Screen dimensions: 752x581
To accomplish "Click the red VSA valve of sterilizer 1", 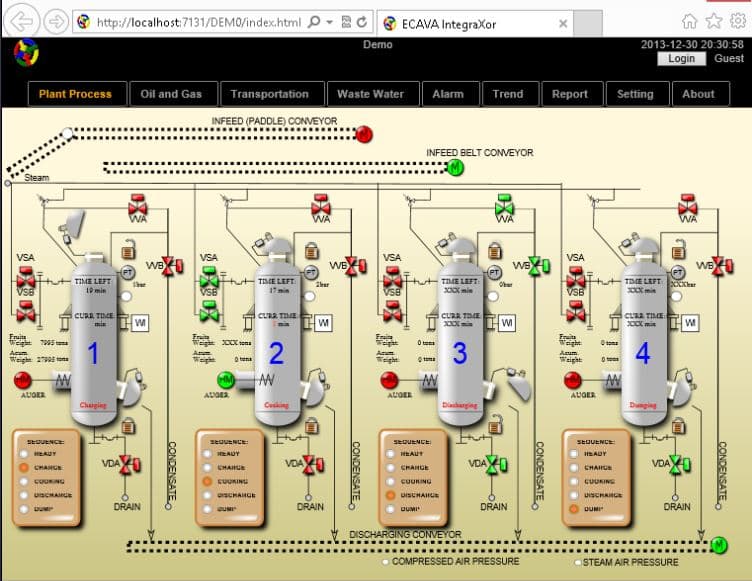I will click(26, 276).
